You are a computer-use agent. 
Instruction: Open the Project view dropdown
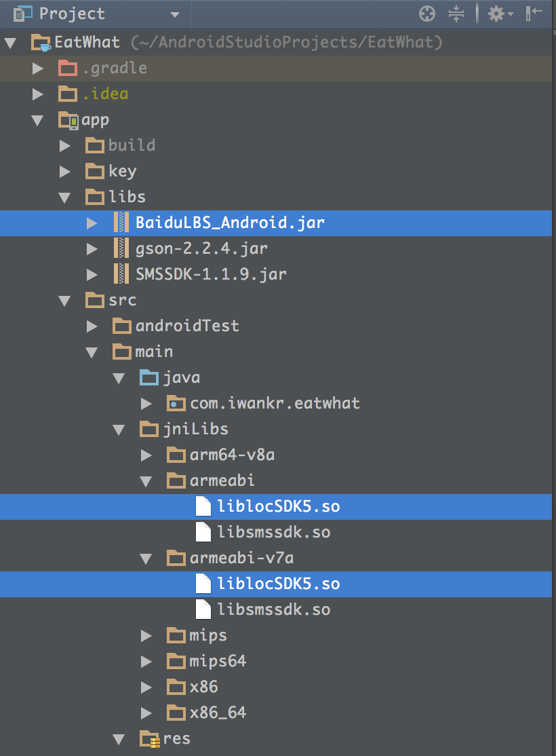click(x=174, y=14)
